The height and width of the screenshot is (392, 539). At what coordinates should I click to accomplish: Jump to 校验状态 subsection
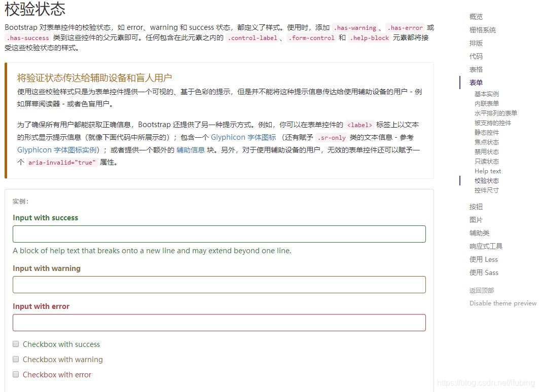pyautogui.click(x=487, y=181)
